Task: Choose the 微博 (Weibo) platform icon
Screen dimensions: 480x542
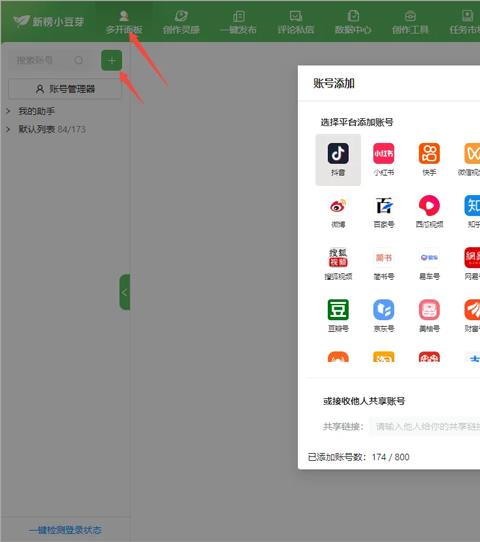Action: click(338, 206)
